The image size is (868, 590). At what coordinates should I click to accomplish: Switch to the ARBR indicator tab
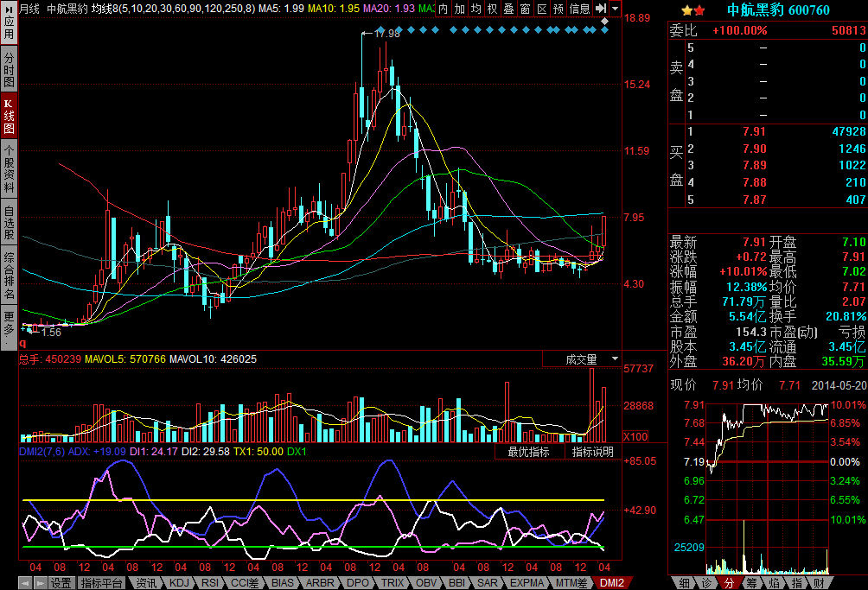[x=319, y=583]
